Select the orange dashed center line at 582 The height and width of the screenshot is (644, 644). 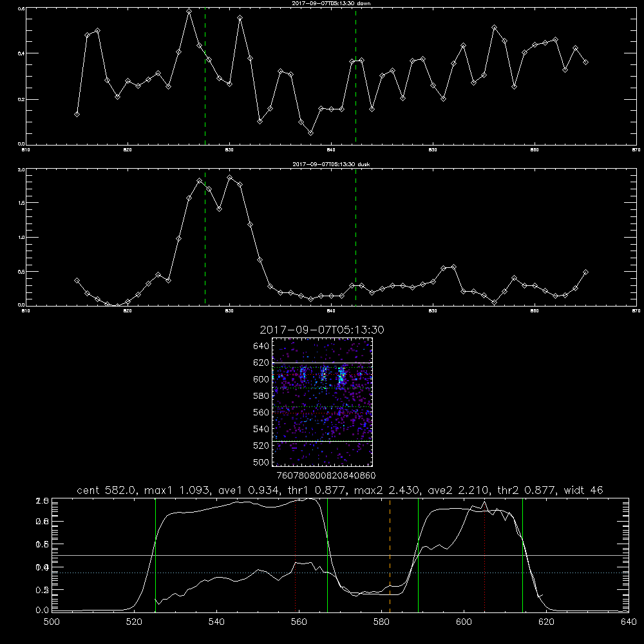(390, 554)
